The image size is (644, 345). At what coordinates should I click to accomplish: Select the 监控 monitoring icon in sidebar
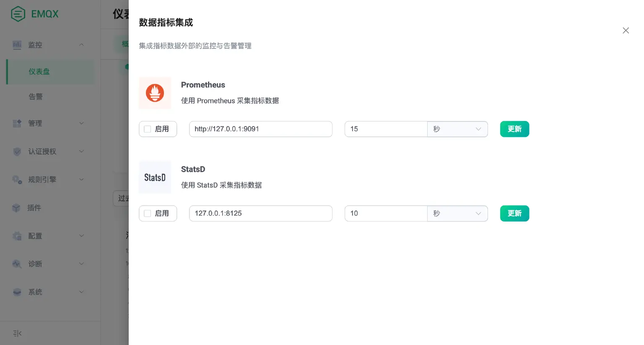click(x=17, y=45)
